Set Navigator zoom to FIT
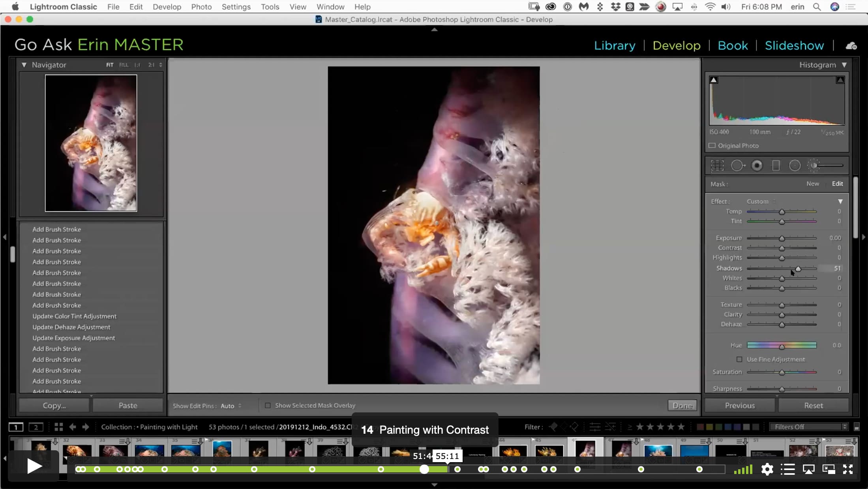This screenshot has width=868, height=489. [110, 65]
